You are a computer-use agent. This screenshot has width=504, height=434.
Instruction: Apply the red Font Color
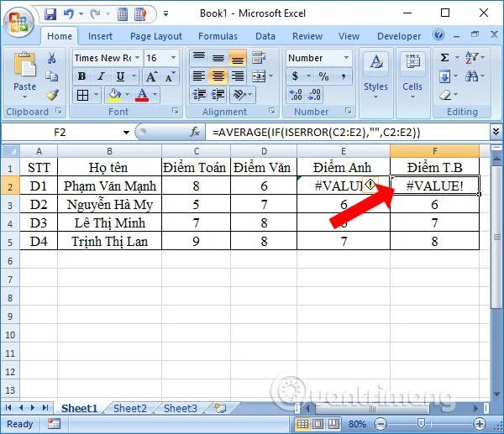coord(143,95)
